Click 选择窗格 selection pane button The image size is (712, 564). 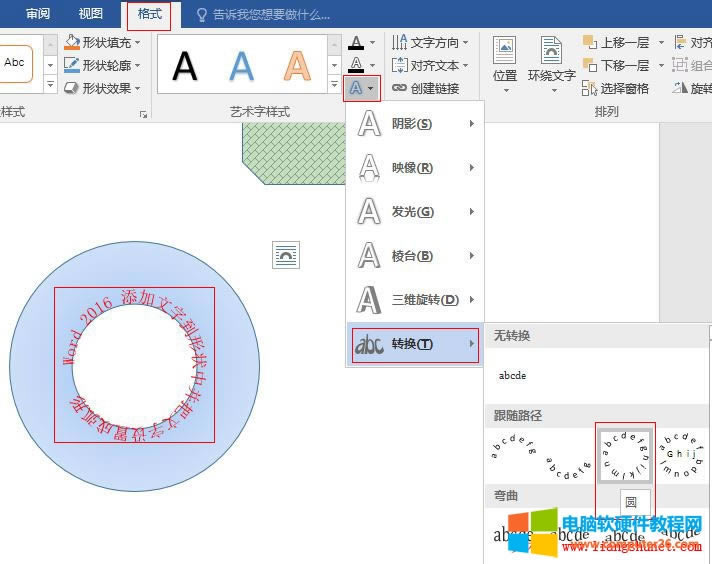tap(616, 88)
